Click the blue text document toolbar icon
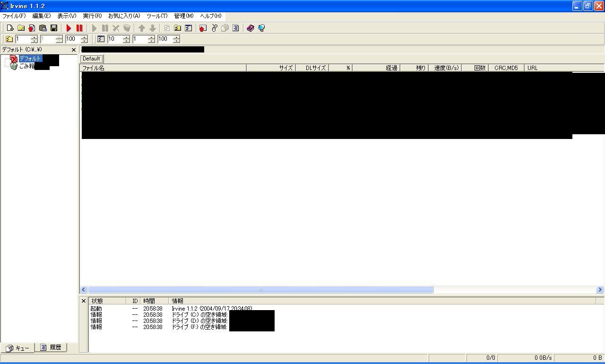This screenshot has height=364, width=605. click(x=235, y=28)
